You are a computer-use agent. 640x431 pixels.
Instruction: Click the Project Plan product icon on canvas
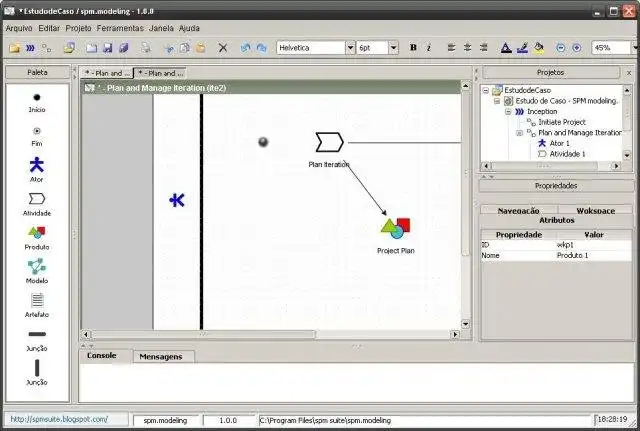coord(396,229)
